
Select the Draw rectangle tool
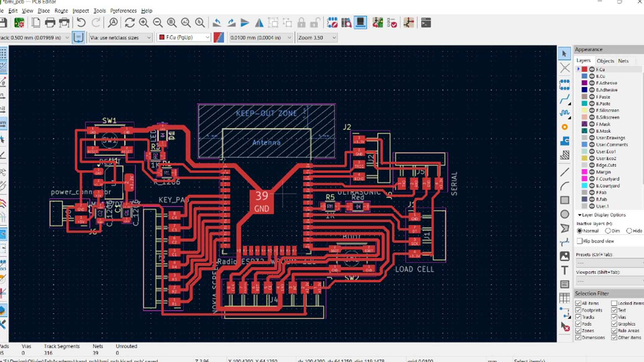click(565, 200)
